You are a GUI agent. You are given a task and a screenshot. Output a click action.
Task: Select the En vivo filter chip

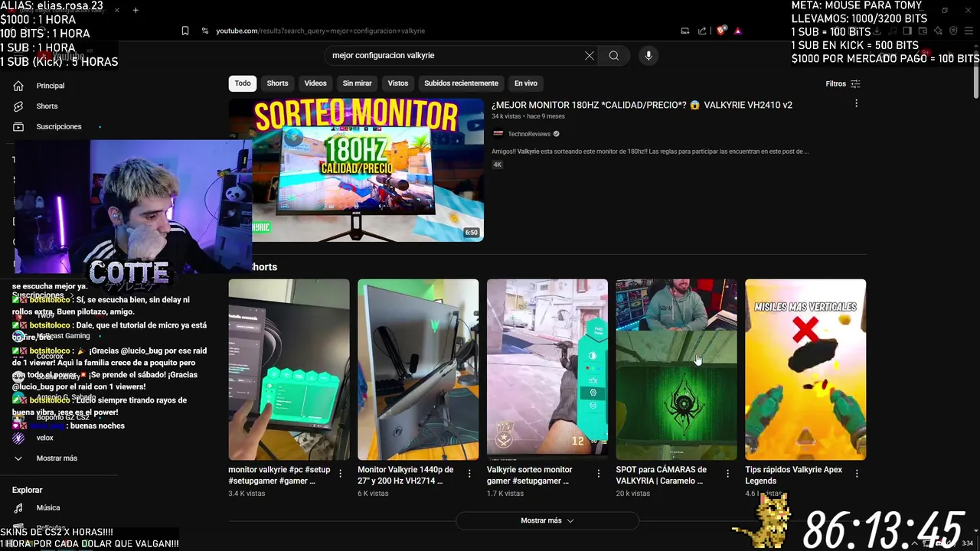[525, 83]
